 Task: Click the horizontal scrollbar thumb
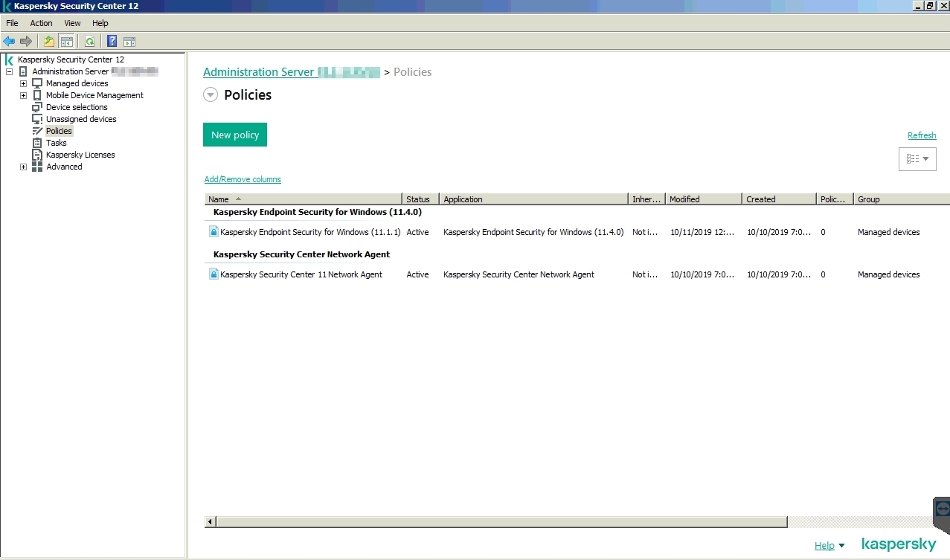pyautogui.click(x=501, y=522)
